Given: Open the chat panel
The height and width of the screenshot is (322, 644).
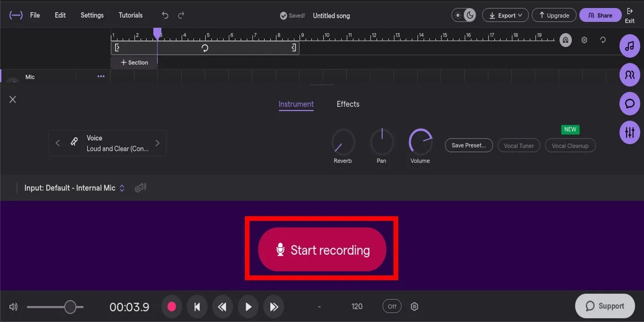Looking at the screenshot, I should tap(630, 103).
